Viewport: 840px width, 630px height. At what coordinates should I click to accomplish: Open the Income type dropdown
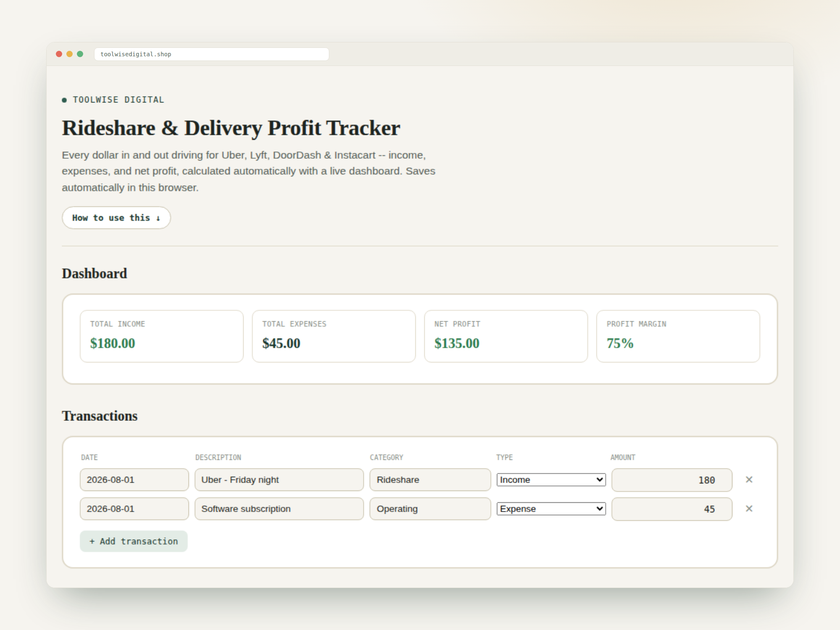(x=551, y=480)
